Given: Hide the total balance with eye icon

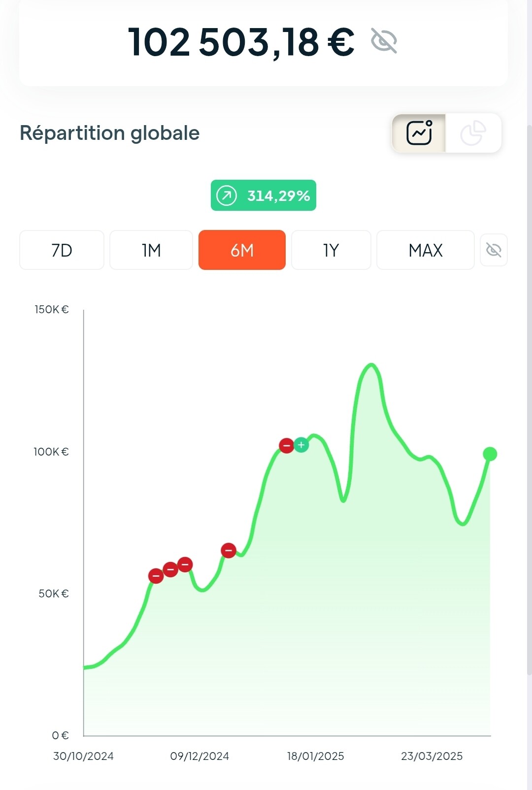Looking at the screenshot, I should tap(384, 40).
